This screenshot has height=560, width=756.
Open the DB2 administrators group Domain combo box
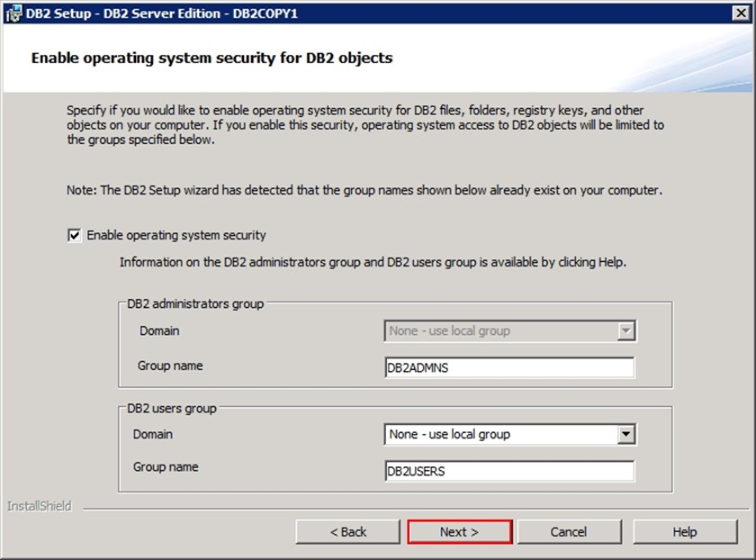pyautogui.click(x=500, y=331)
